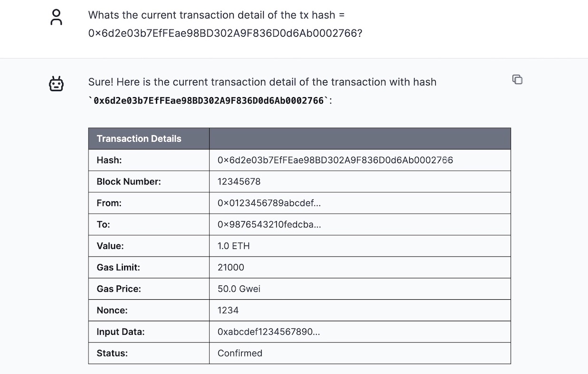Click the copy response icon

click(x=517, y=79)
